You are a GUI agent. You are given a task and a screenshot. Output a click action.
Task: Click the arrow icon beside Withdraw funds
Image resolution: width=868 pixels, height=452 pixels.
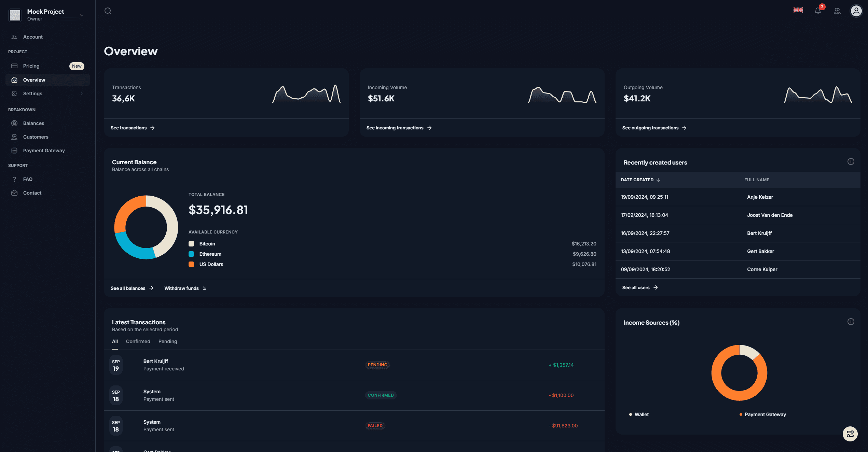pyautogui.click(x=204, y=288)
